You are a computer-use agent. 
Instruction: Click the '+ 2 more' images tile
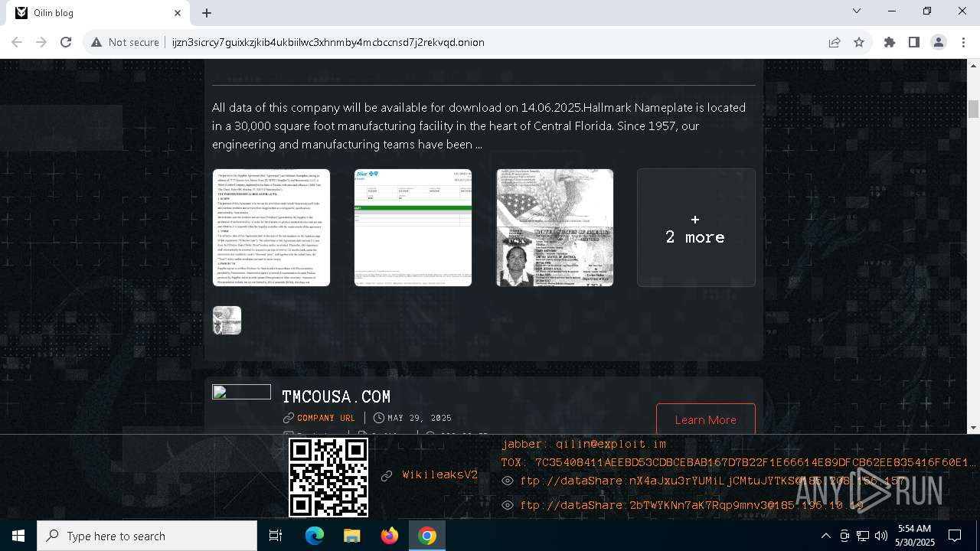pos(696,227)
